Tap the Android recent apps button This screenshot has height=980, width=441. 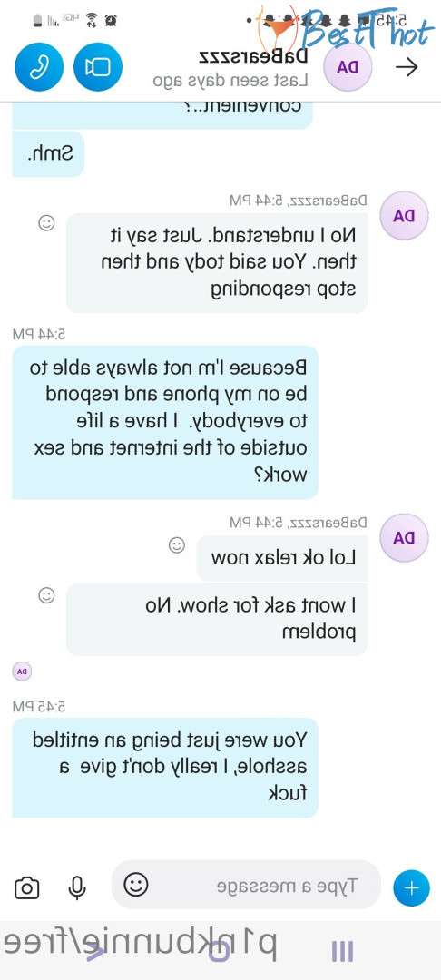point(342,951)
